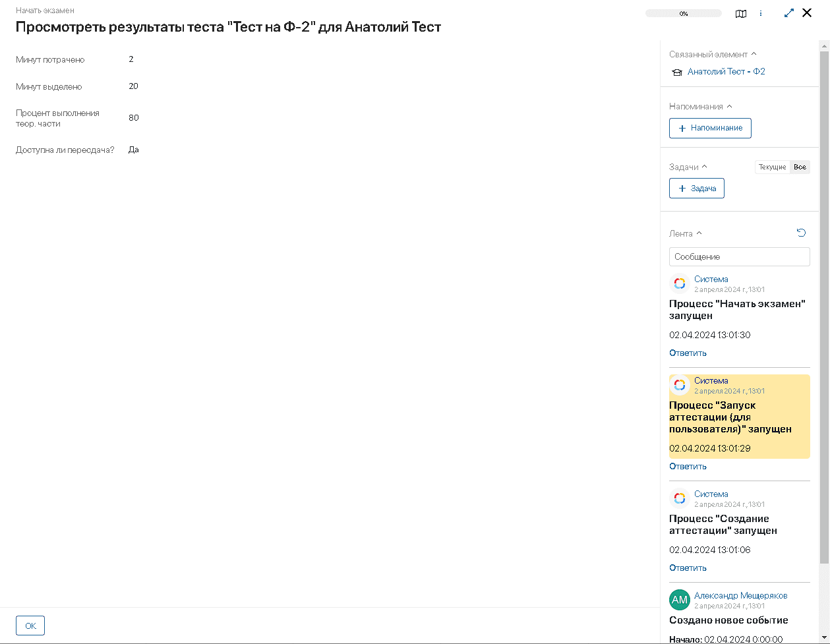Click the graduation cap icon beside Анатолий Тест

[x=676, y=73]
